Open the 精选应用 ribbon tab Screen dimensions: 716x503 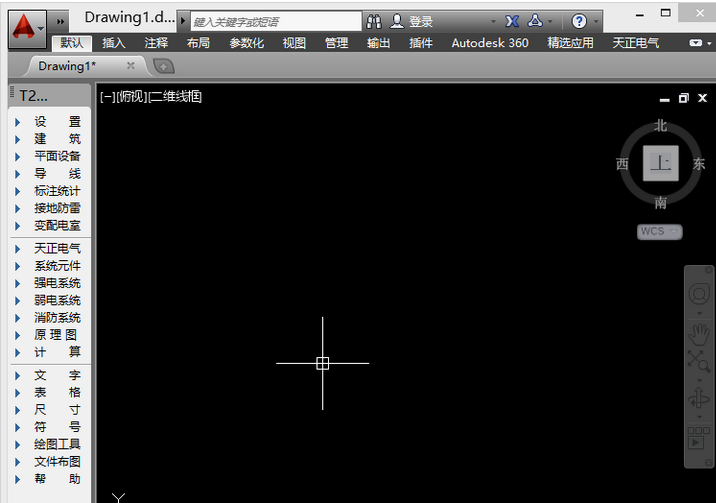[571, 43]
